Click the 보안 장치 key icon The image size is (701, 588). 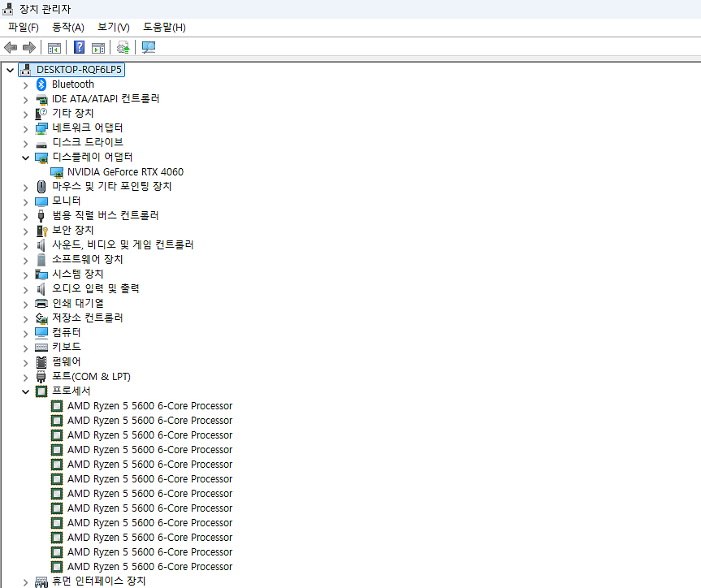coord(41,231)
